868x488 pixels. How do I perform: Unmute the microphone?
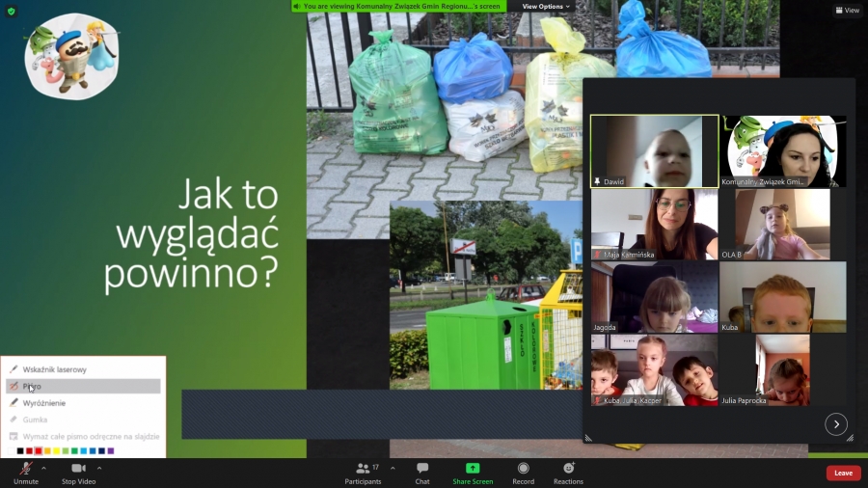coord(26,474)
